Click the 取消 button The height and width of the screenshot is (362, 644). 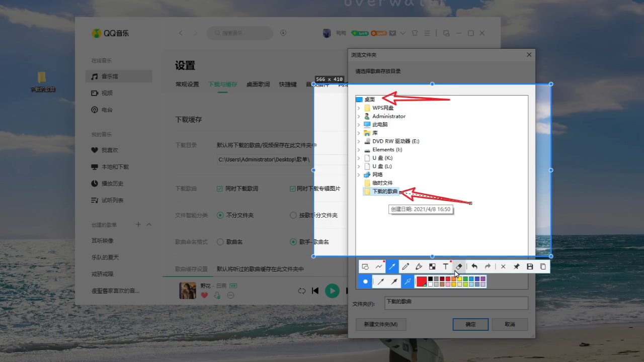510,324
